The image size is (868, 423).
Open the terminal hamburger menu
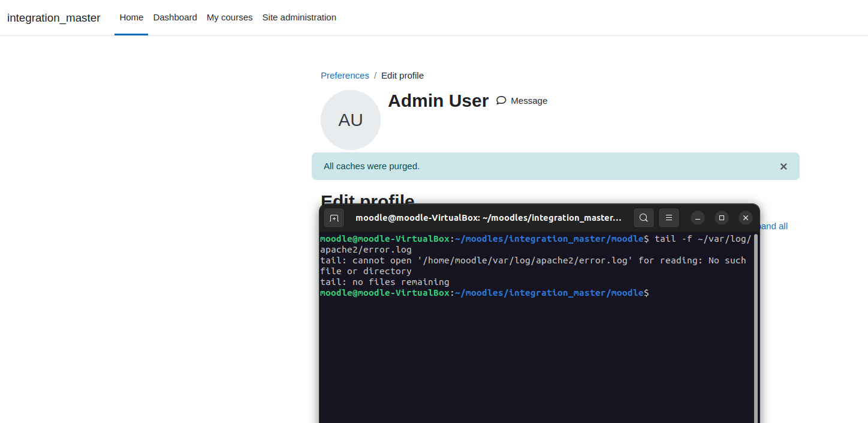669,218
